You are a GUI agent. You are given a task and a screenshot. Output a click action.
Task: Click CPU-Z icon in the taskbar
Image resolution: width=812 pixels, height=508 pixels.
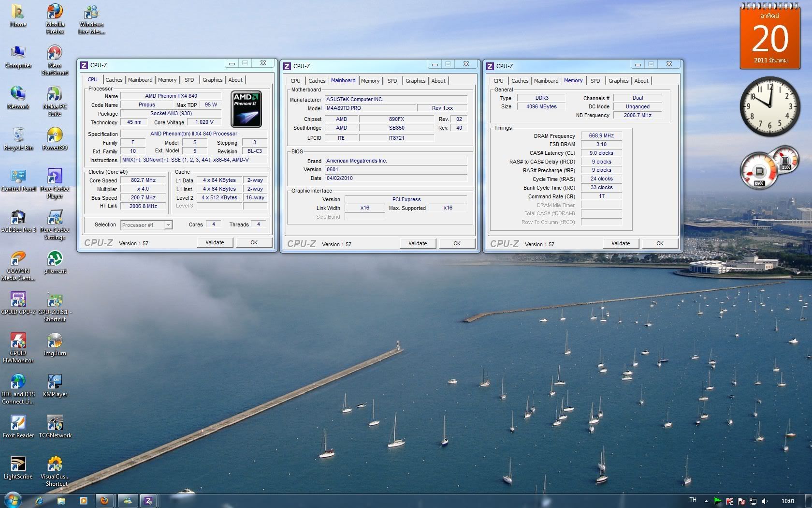[148, 501]
